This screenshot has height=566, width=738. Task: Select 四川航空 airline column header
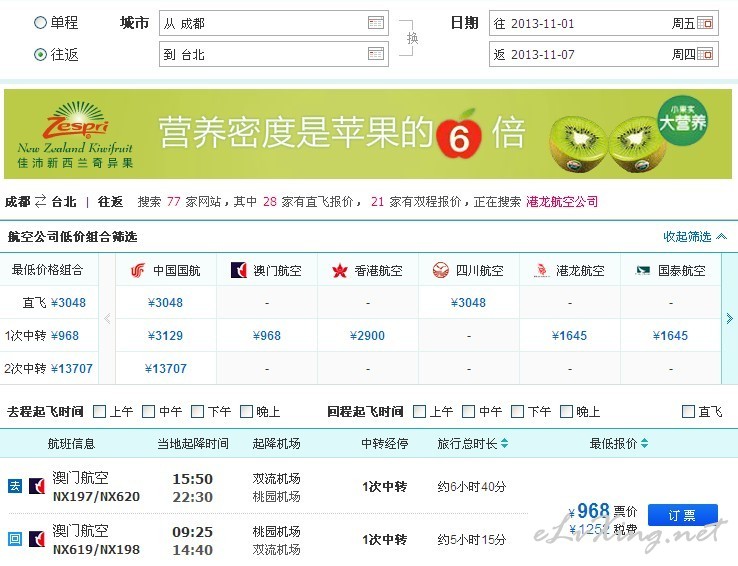469,271
